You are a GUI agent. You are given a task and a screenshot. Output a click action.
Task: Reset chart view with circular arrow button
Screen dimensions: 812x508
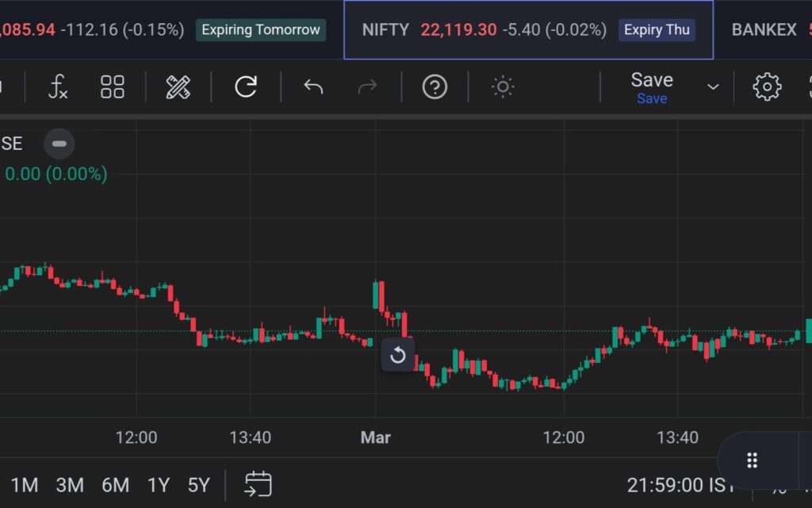point(398,355)
